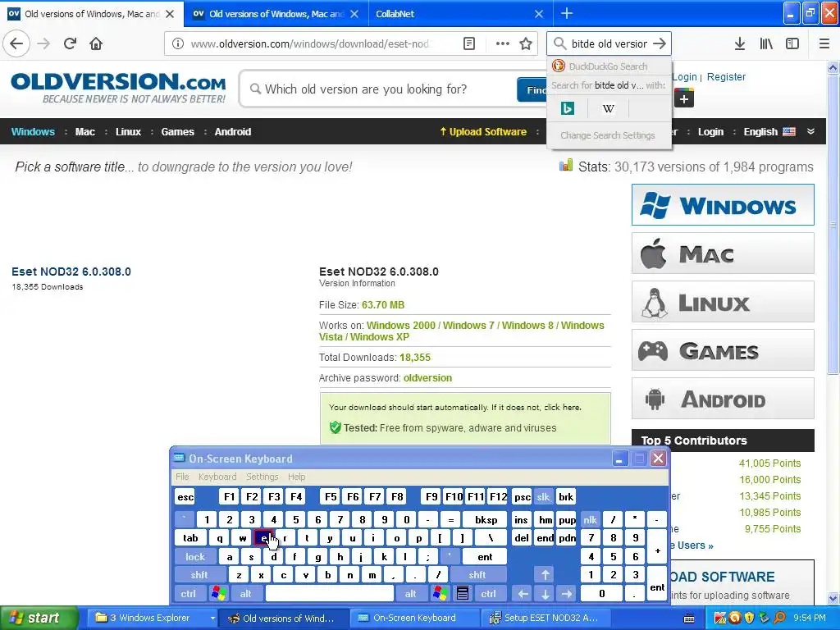Viewport: 840px width, 630px height.
Task: Toggle the right alt key
Action: point(410,594)
